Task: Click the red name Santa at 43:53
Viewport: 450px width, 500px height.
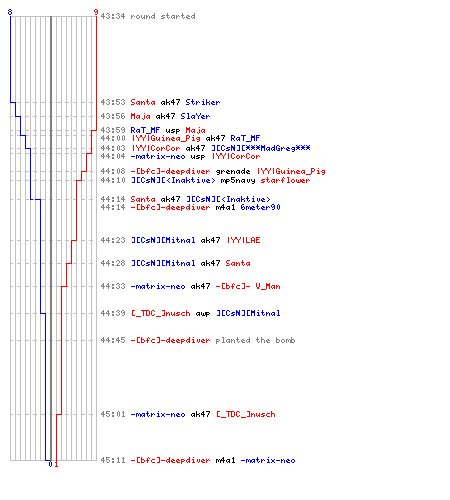Action: tap(143, 102)
